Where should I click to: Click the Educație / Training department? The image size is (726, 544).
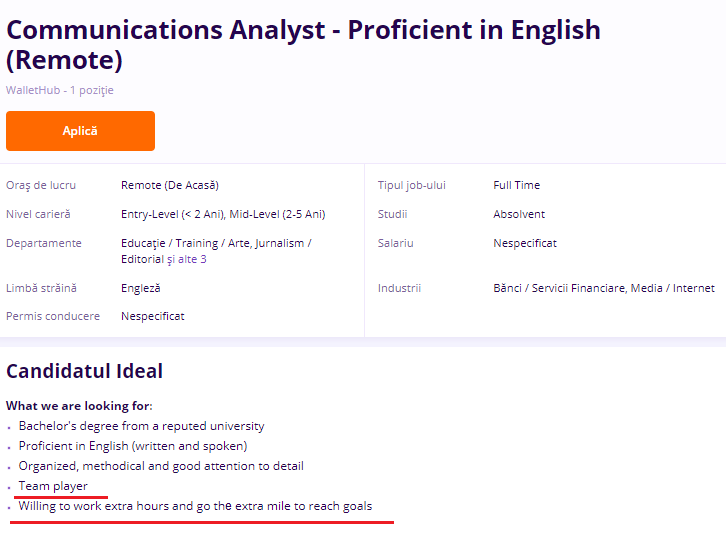tap(165, 243)
